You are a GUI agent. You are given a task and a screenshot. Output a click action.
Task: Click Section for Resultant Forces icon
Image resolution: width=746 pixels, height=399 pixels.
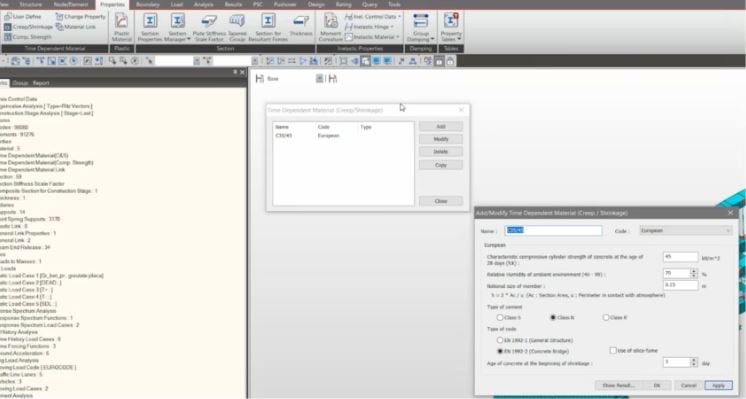pos(268,27)
